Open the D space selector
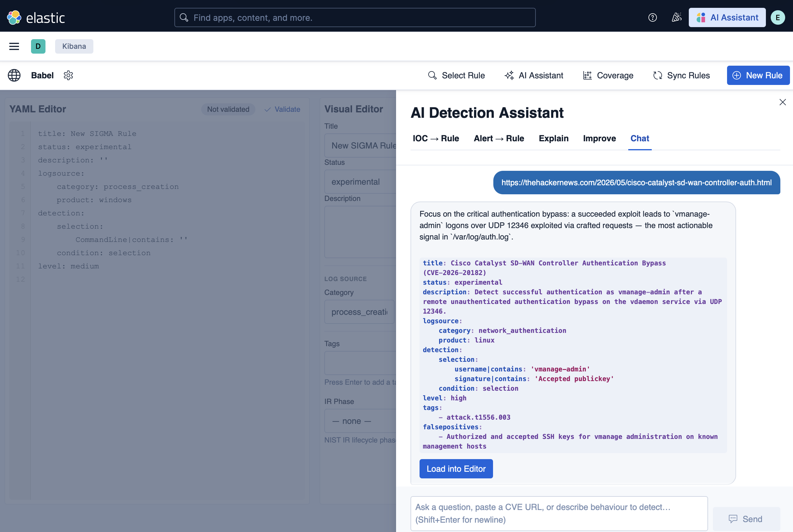This screenshot has width=793, height=532. (x=38, y=46)
